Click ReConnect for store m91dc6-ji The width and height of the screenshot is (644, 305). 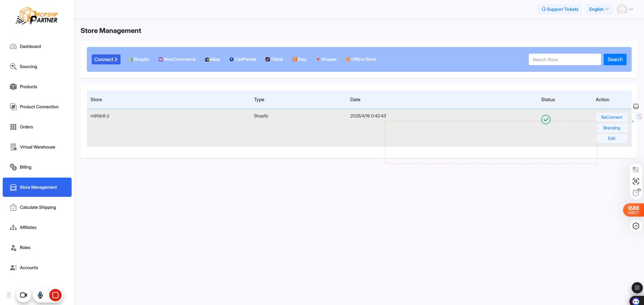pyautogui.click(x=612, y=117)
